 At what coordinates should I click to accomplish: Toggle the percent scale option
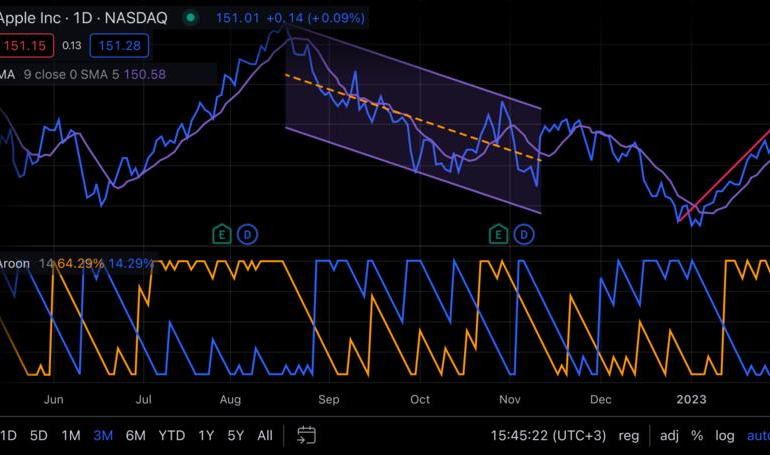click(x=697, y=435)
